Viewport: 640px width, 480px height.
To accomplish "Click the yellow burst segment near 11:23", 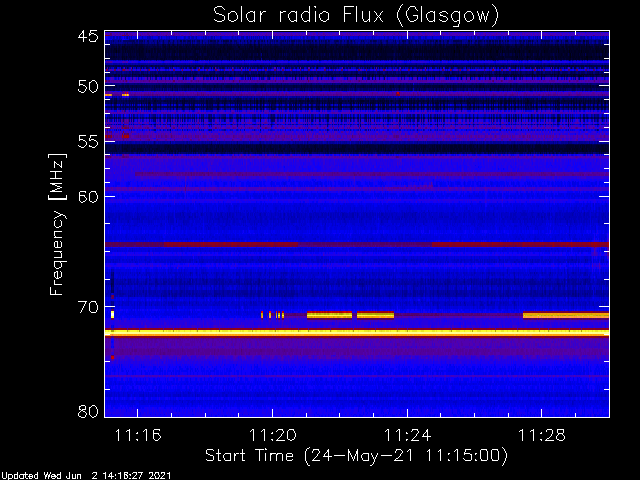I will click(x=376, y=315).
